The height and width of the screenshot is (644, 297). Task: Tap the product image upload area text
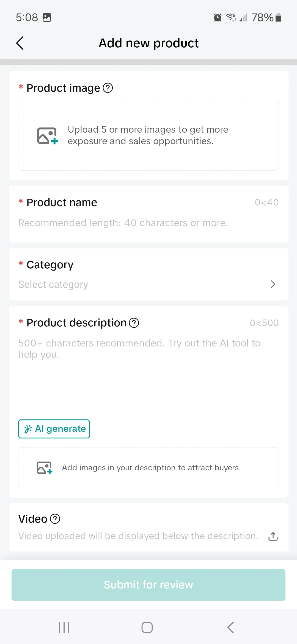(148, 135)
